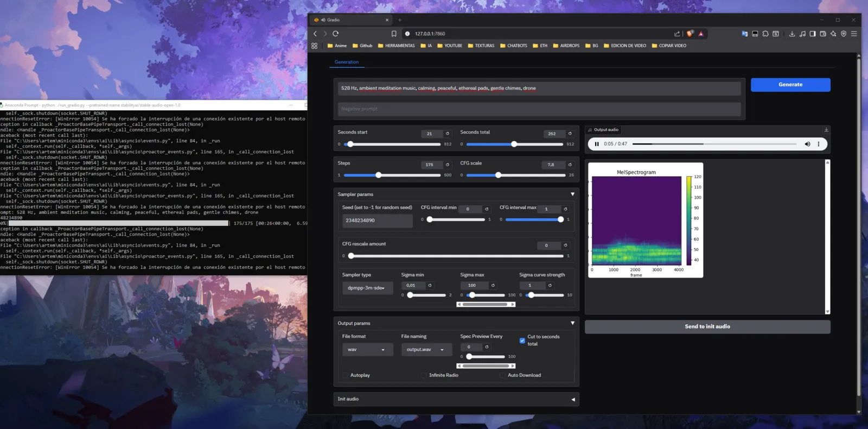Open the Brave VPN shield icon

844,34
